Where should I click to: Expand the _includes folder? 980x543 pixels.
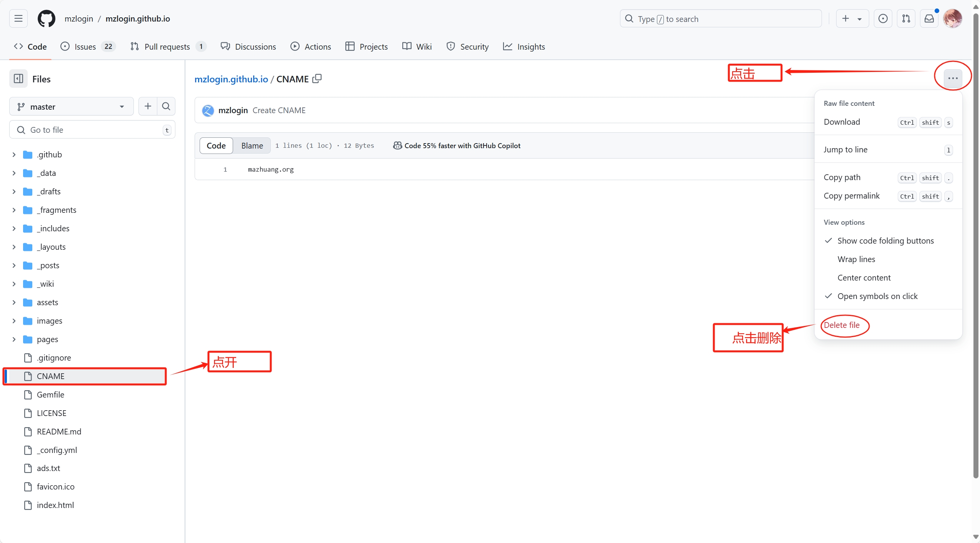click(14, 228)
